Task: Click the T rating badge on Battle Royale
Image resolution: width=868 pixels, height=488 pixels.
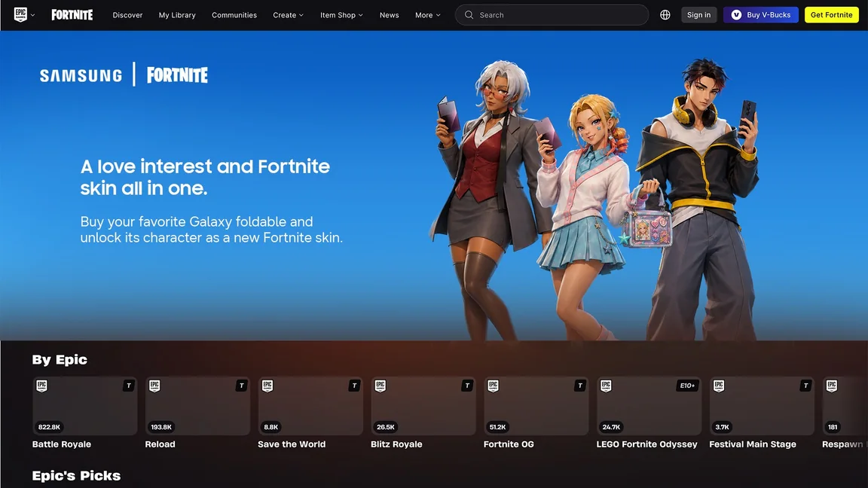Action: 128,386
